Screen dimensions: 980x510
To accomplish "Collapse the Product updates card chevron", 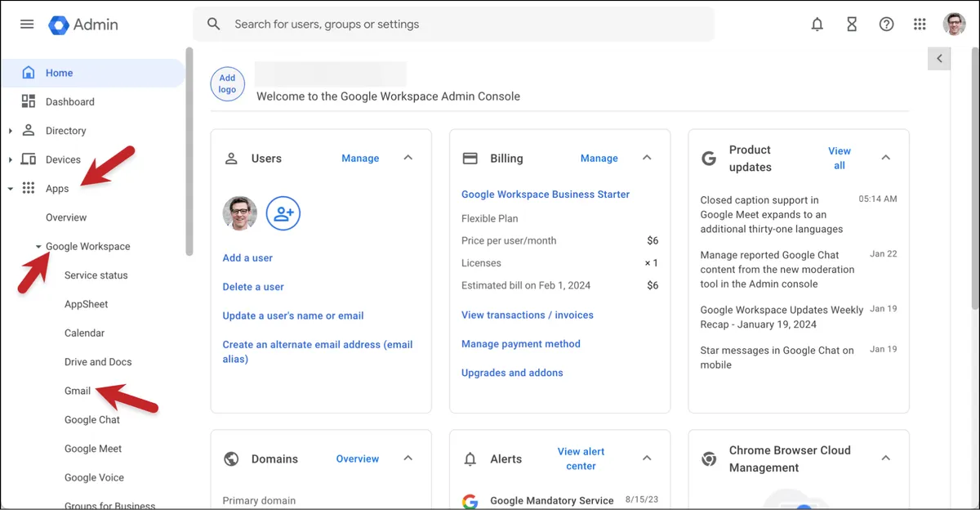I will [x=886, y=158].
